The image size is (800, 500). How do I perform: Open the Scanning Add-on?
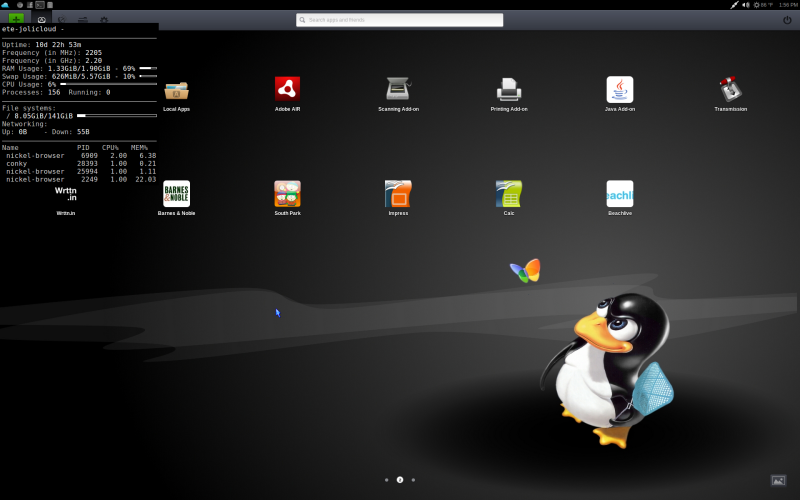coord(398,89)
